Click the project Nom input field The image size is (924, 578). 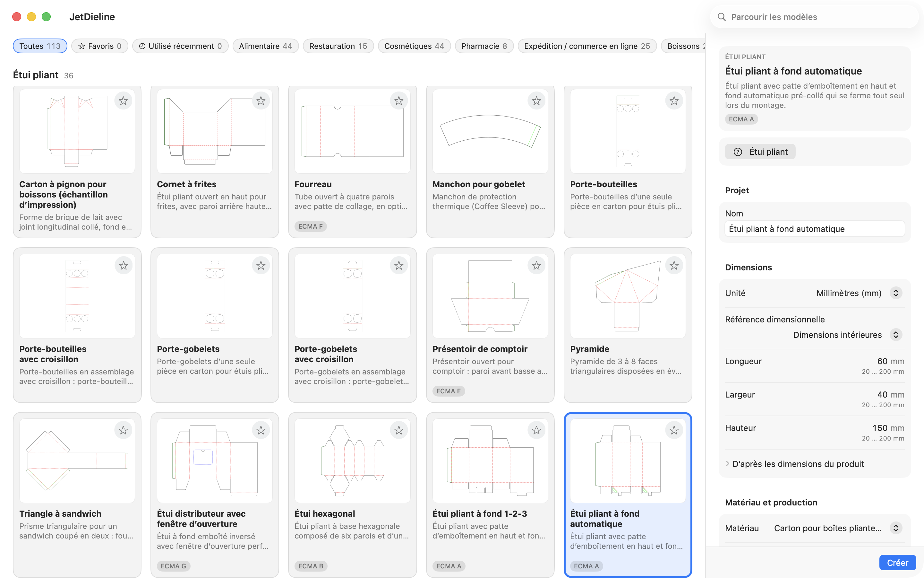(x=814, y=229)
